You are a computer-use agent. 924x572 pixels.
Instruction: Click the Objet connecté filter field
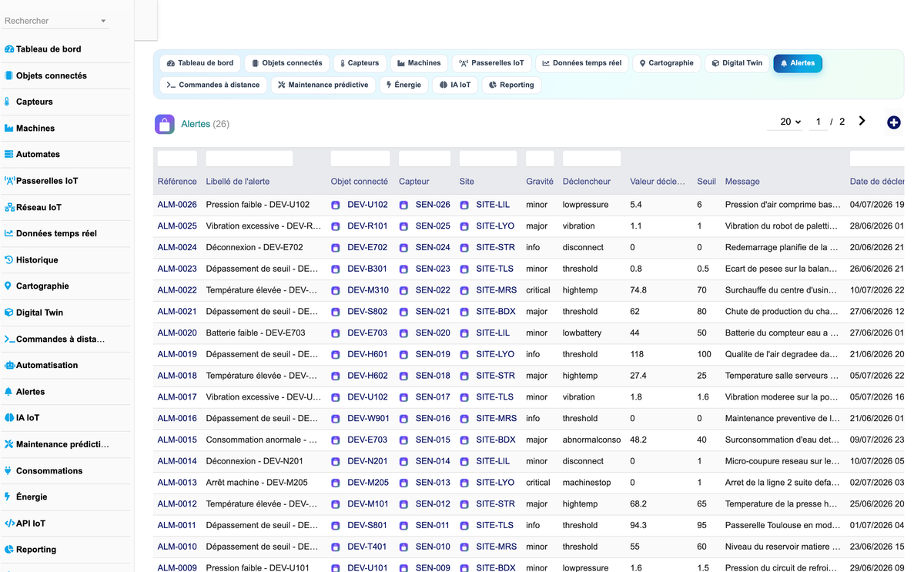360,159
